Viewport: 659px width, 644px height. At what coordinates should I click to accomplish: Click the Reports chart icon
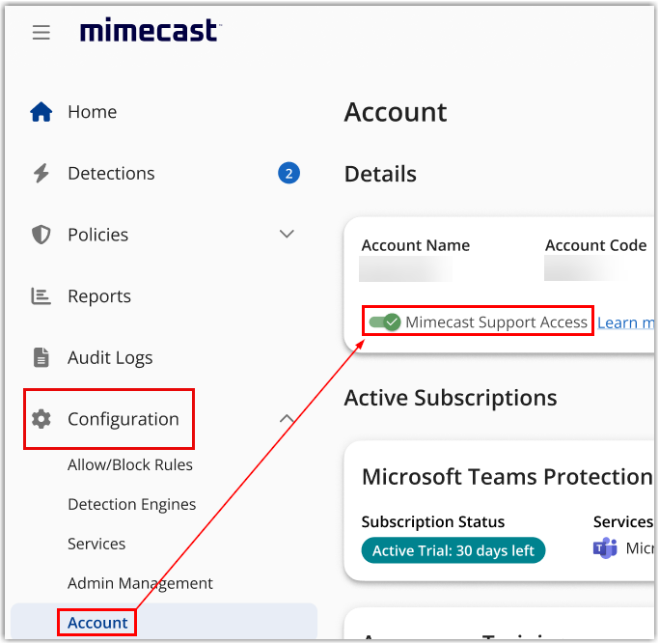[x=41, y=296]
